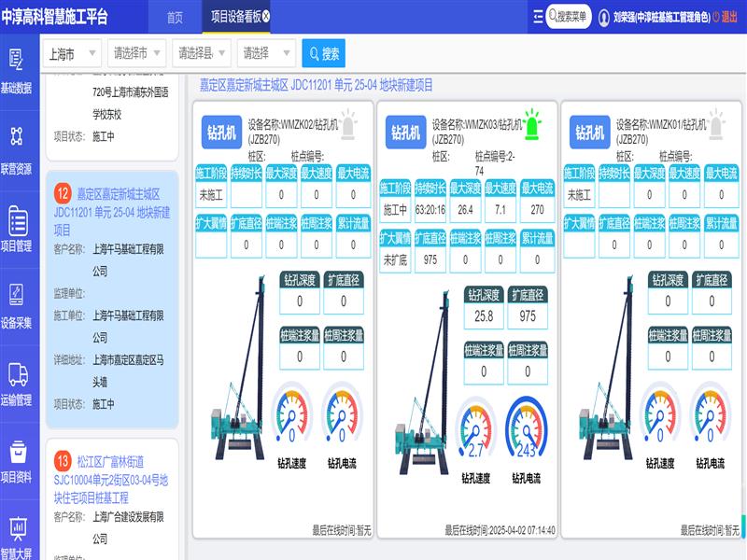
Task: Expand the 请选择市 city dropdown
Action: (x=137, y=53)
